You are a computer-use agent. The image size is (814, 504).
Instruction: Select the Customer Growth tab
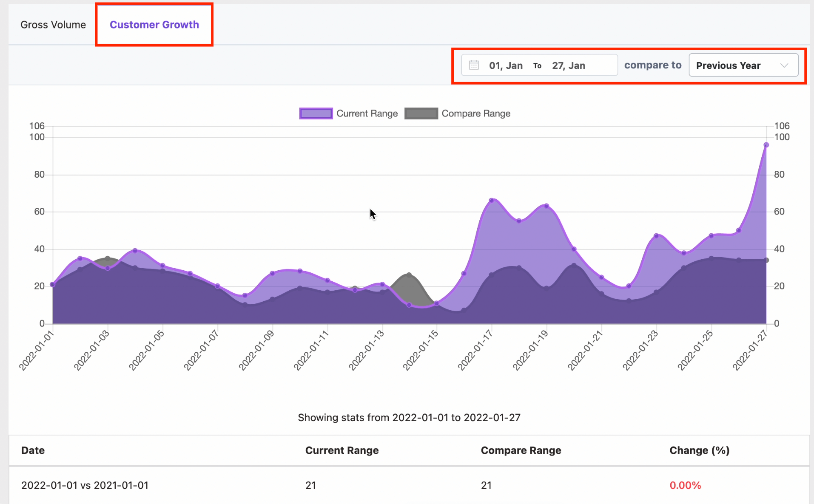[x=154, y=25]
